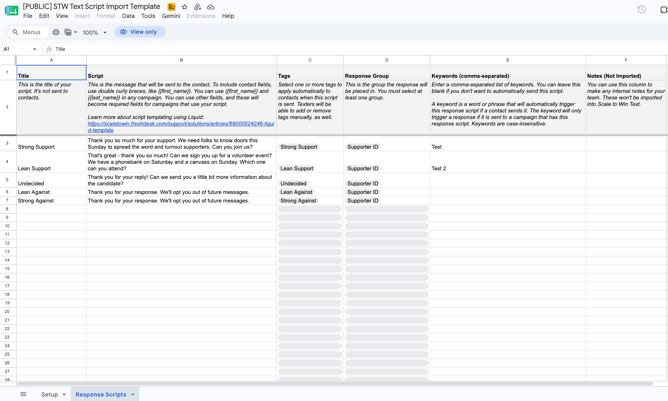This screenshot has width=668, height=401.
Task: Open Supporter ID chip in Undecided row
Action: coord(363,183)
